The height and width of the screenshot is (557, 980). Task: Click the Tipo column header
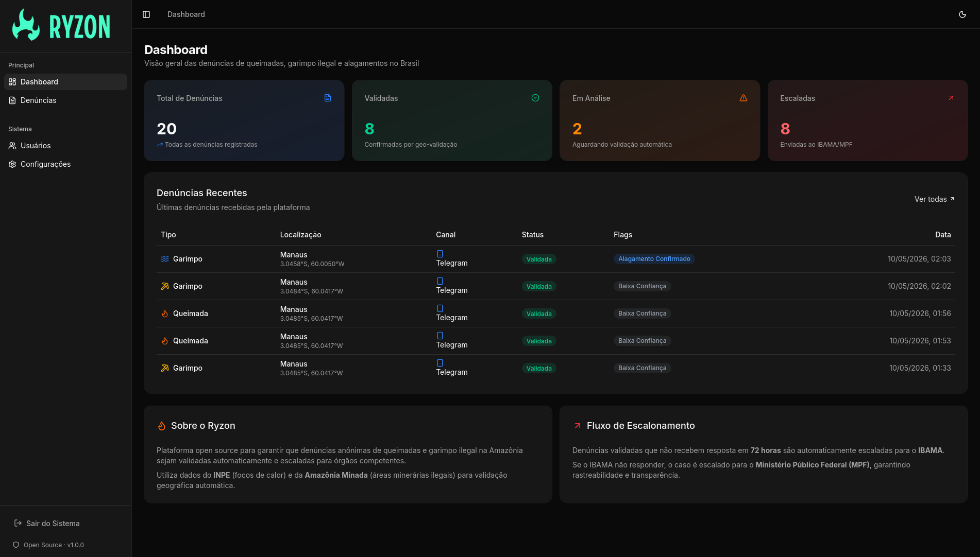(168, 235)
